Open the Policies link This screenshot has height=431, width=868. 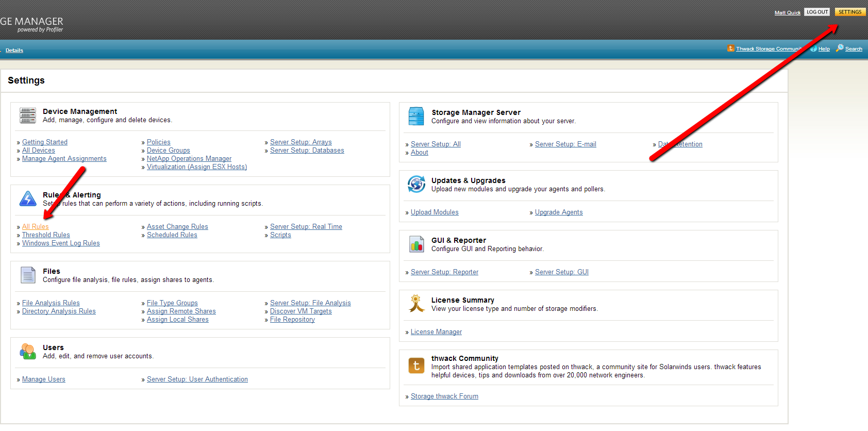tap(159, 142)
